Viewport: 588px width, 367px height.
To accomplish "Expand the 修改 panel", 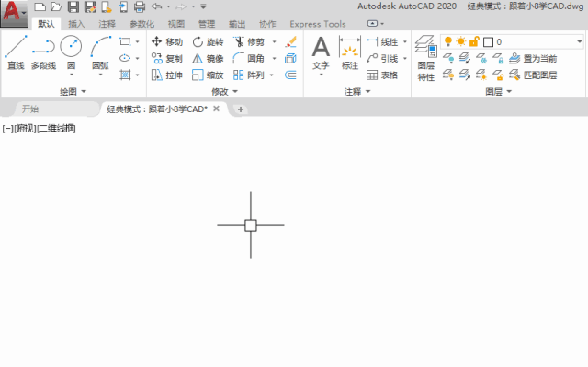I will (224, 92).
